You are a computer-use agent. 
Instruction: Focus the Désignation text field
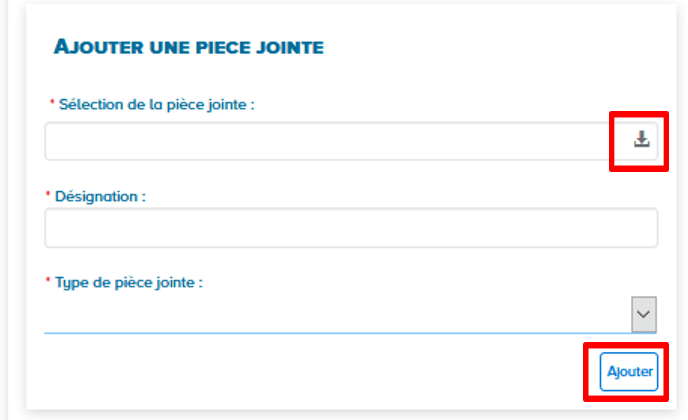(x=350, y=228)
